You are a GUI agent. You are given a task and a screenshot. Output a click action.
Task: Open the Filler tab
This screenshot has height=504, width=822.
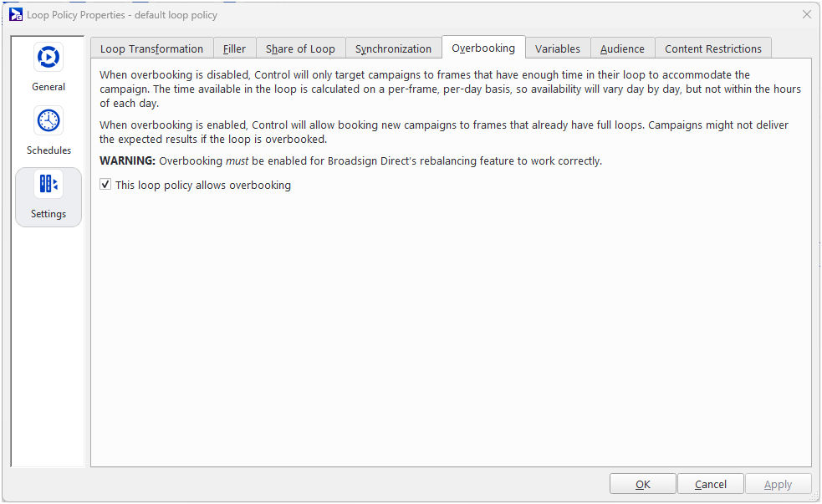click(x=234, y=48)
